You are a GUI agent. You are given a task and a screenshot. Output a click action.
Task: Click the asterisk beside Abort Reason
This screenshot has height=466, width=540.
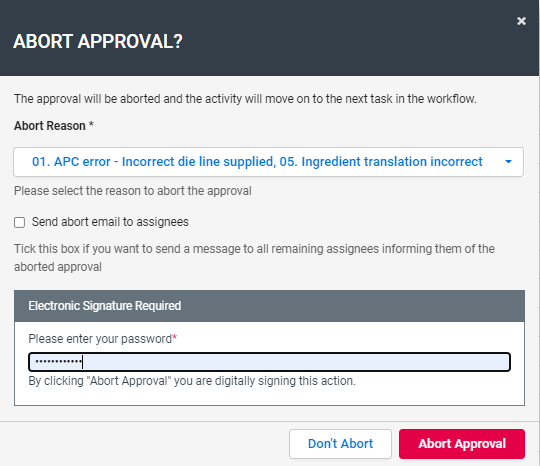click(91, 124)
